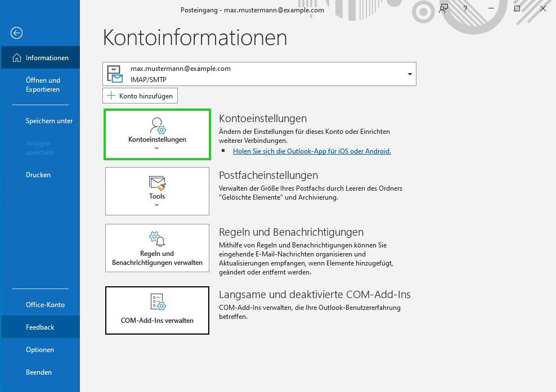Open Office-Konto page

click(41, 305)
